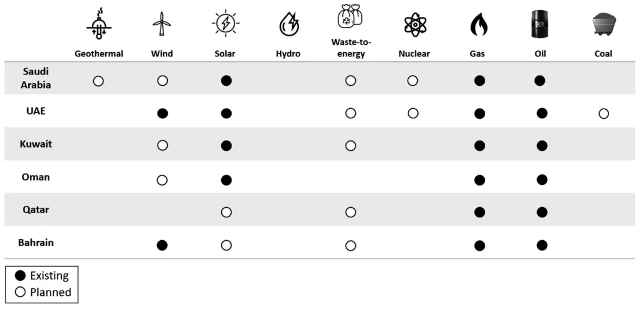
Task: Click the Waste-to-energy trash bags icon
Action: coord(351,16)
